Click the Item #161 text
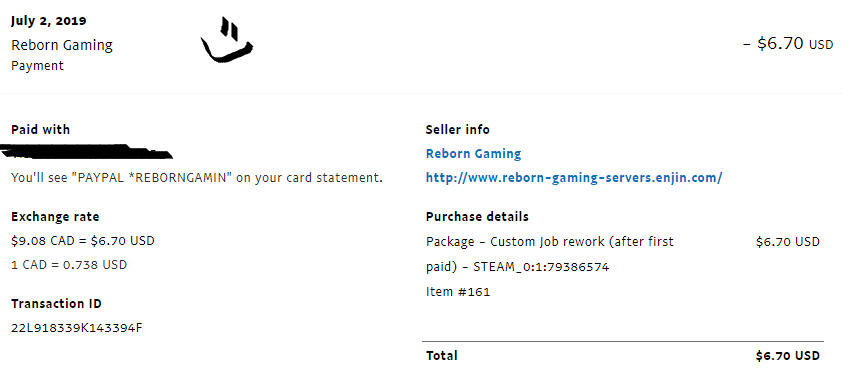The width and height of the screenshot is (861, 383). coord(458,292)
